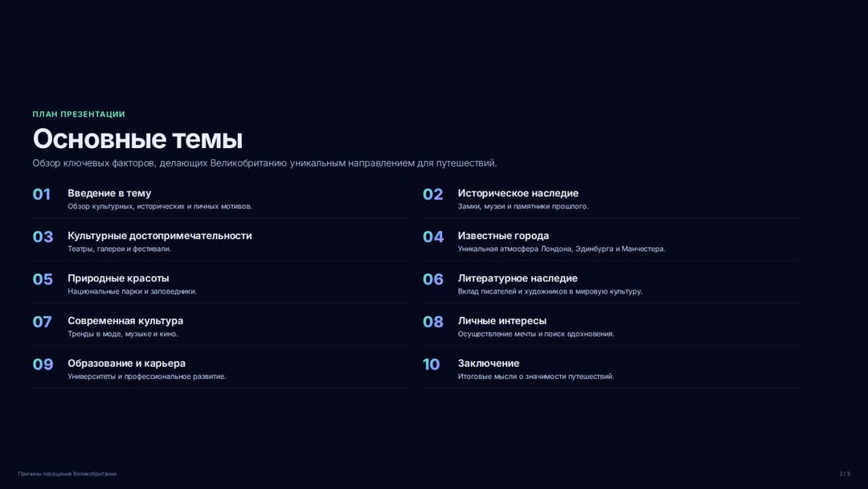Viewport: 868px width, 489px height.
Task: Open the "Историческое наследие" topic
Action: tap(518, 193)
